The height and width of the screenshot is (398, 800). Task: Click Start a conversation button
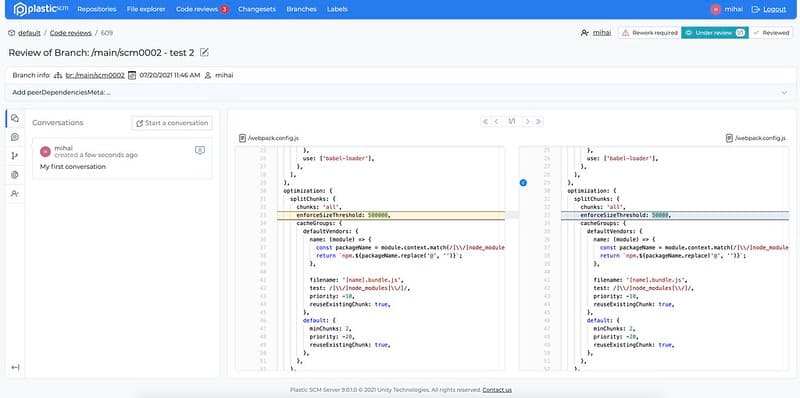pyautogui.click(x=172, y=123)
